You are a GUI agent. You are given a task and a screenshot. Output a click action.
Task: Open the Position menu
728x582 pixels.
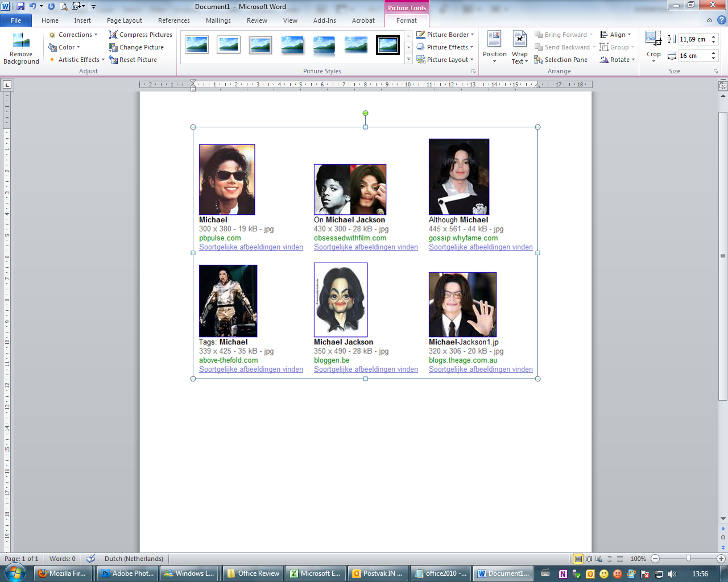[495, 48]
